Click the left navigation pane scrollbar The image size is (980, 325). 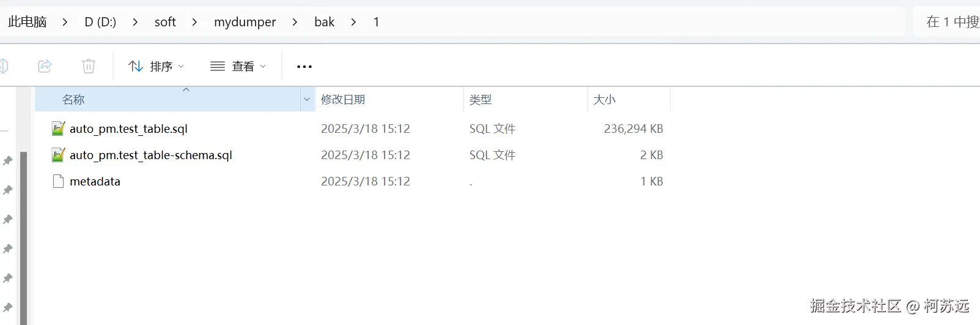pyautogui.click(x=23, y=239)
